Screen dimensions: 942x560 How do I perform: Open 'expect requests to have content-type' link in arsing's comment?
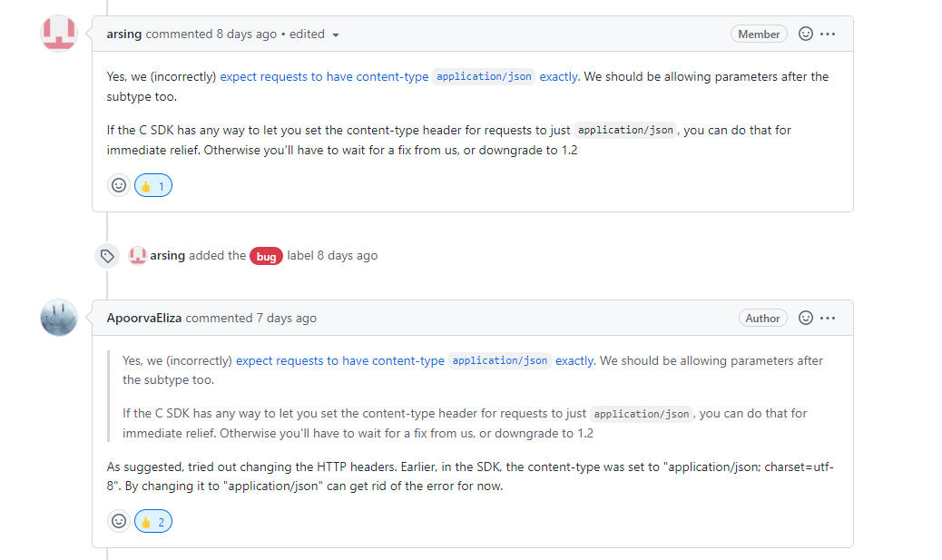click(x=324, y=77)
